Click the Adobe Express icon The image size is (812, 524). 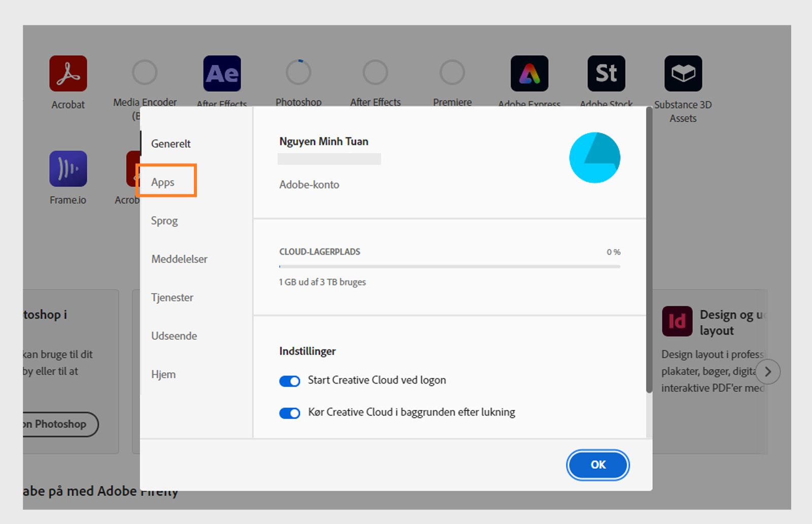click(529, 74)
